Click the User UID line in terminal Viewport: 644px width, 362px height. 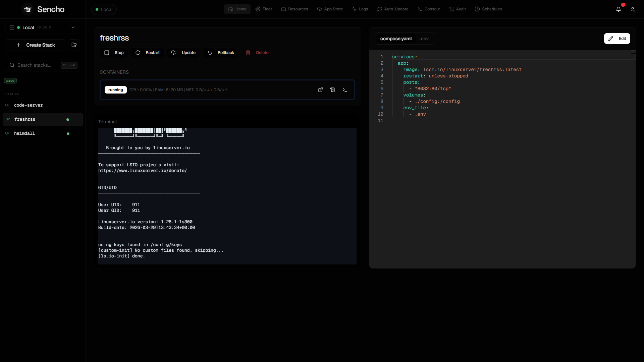[x=119, y=205]
